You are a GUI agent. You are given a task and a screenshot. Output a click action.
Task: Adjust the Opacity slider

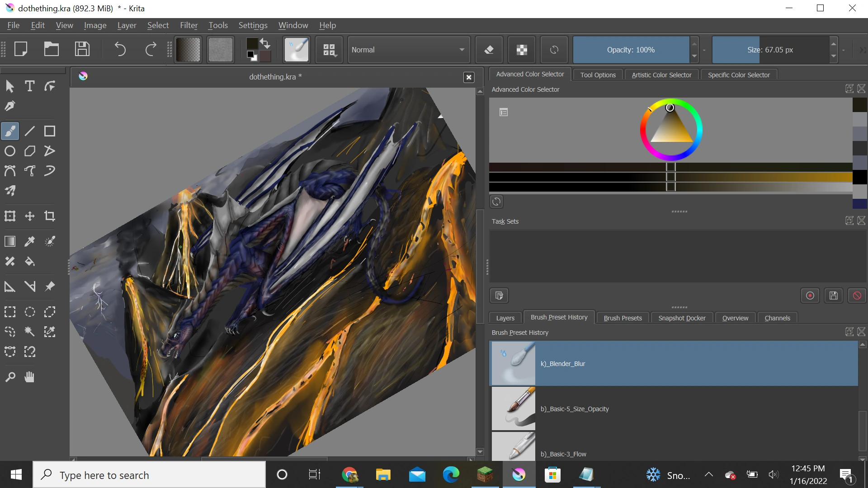coord(631,50)
